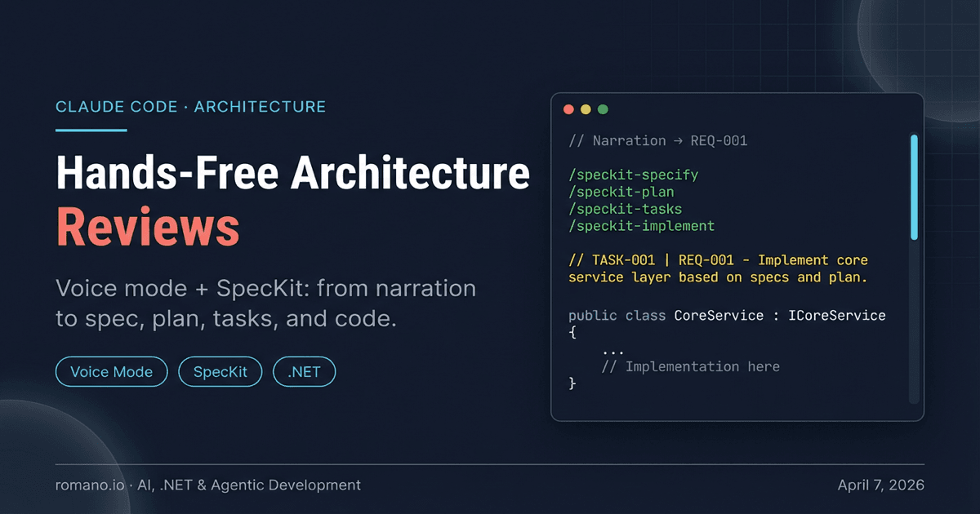Click the yellow traffic light dot
This screenshot has width=980, height=514.
coord(586,109)
